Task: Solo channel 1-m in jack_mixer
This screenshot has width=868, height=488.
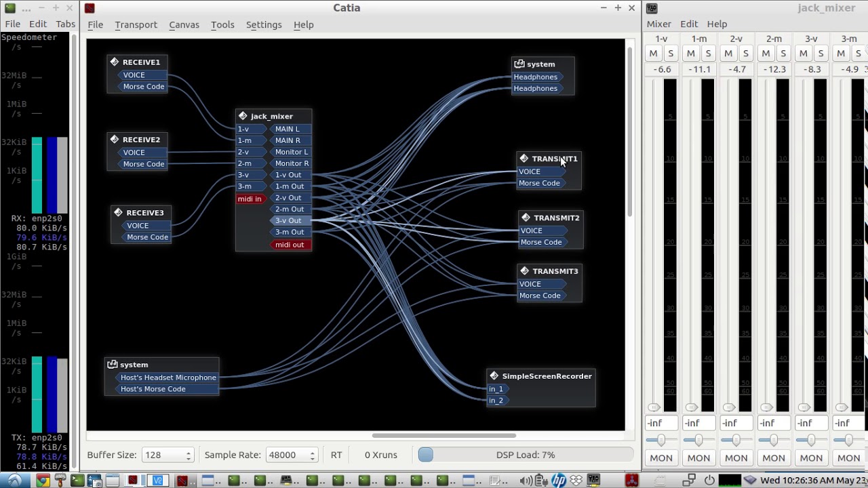Action: 708,54
